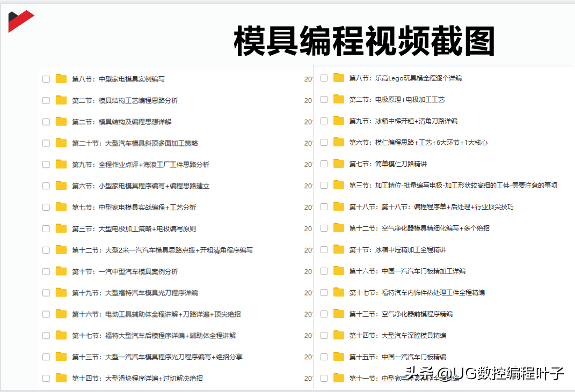Click folder icon beside 大型汽车深腔模具精编
Image resolution: width=575 pixels, height=392 pixels.
click(338, 335)
